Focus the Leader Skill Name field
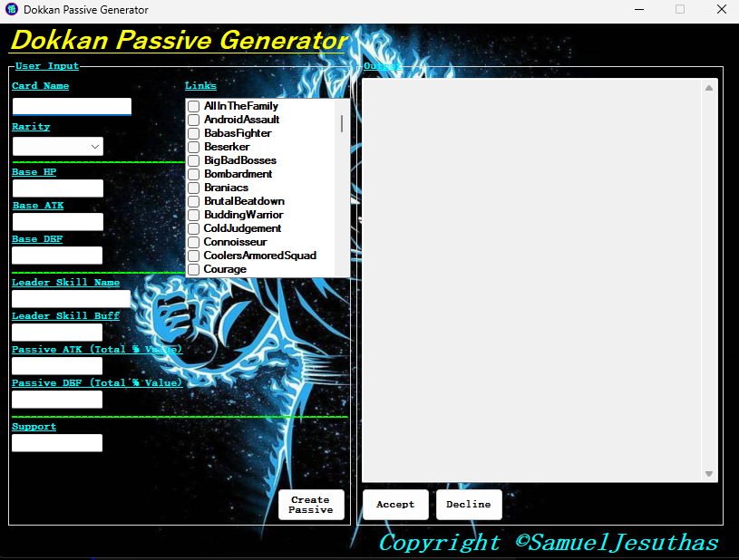The image size is (739, 560). 71,299
